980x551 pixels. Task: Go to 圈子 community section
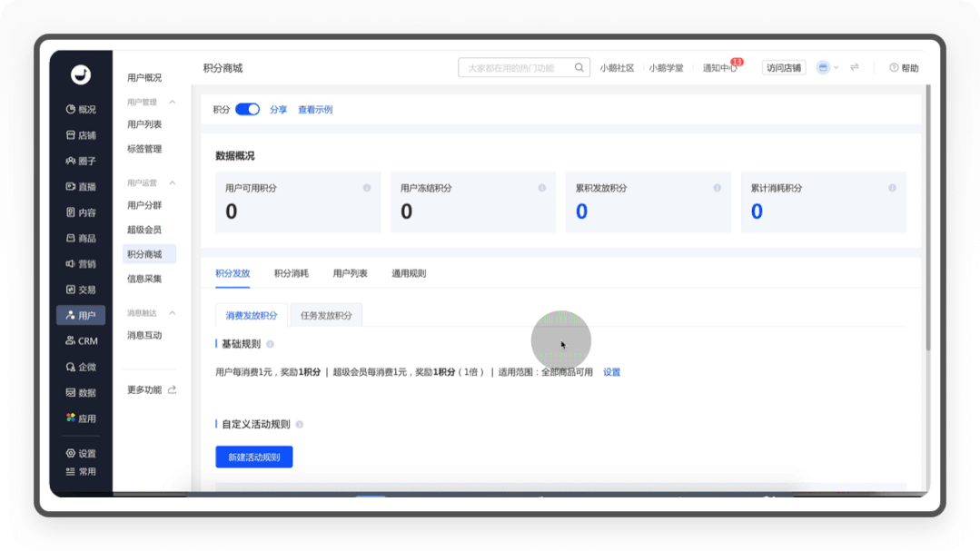(x=81, y=161)
